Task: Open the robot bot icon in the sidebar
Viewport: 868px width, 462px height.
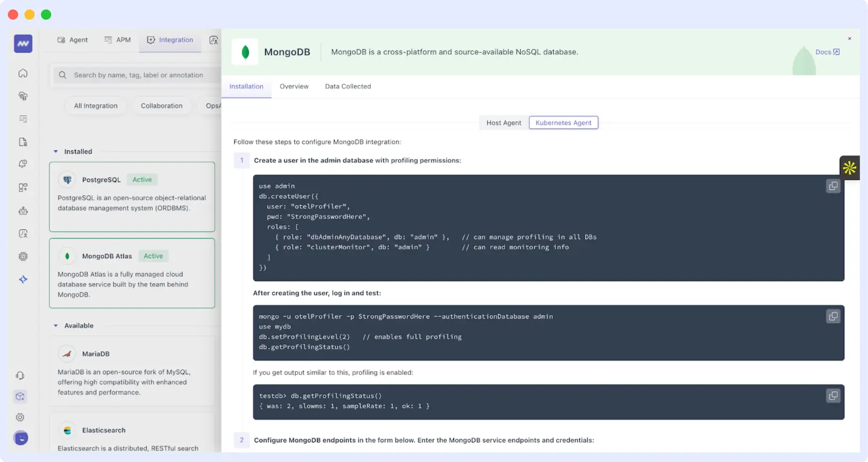Action: click(x=23, y=211)
